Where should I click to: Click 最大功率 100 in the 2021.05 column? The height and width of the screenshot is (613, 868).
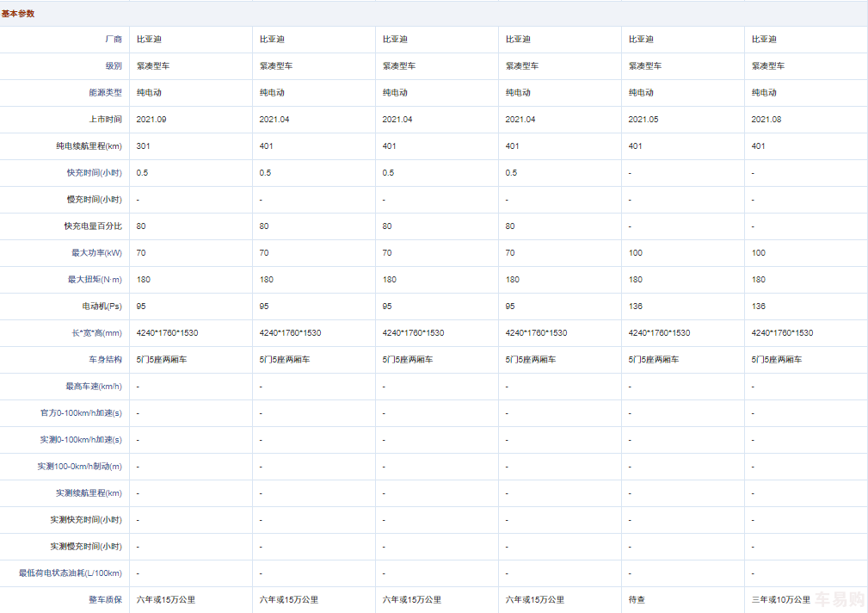tap(636, 253)
